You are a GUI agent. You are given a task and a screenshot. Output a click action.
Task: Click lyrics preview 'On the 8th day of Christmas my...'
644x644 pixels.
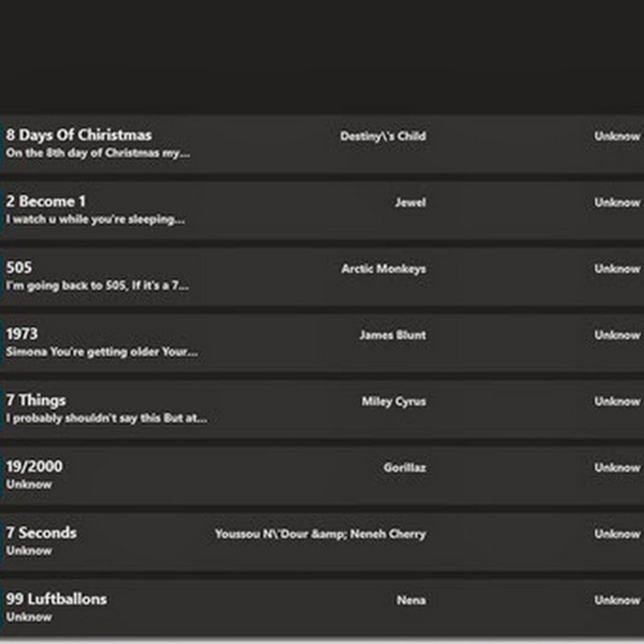pyautogui.click(x=97, y=153)
